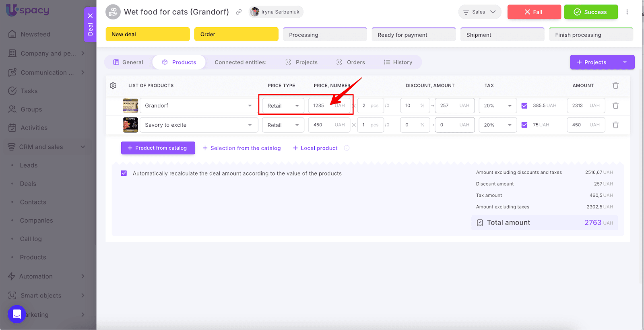Switch to the General tab

pos(128,62)
